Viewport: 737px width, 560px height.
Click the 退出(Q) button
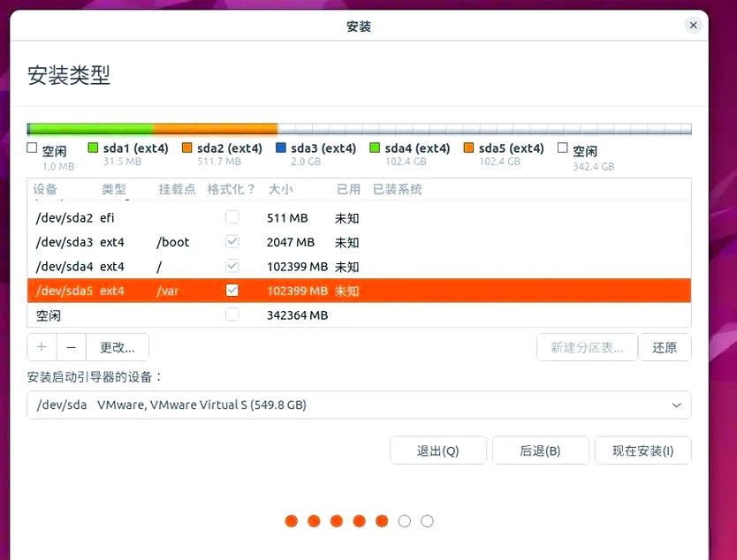click(438, 450)
